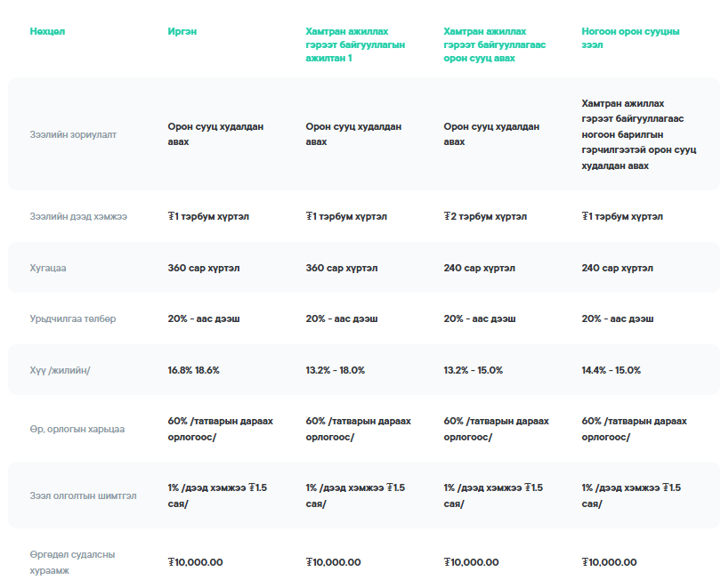This screenshot has height=588, width=721.
Task: Click the Хүү /жилийн/ row label
Action: tap(60, 370)
